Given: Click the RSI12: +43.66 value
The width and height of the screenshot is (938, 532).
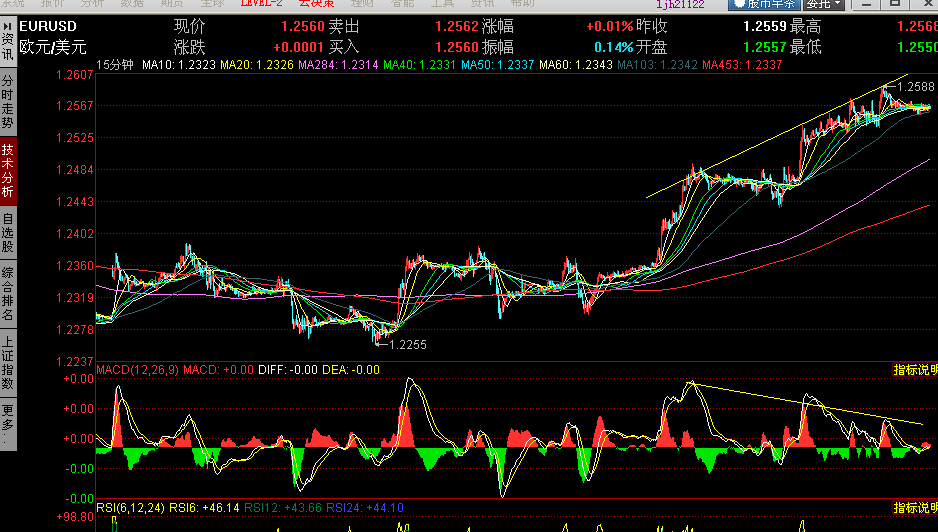Looking at the screenshot, I should (x=282, y=507).
